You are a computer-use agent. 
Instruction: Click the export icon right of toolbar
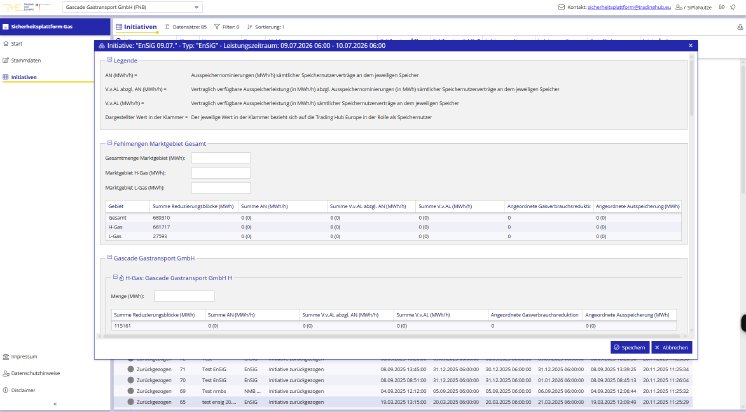pos(740,27)
